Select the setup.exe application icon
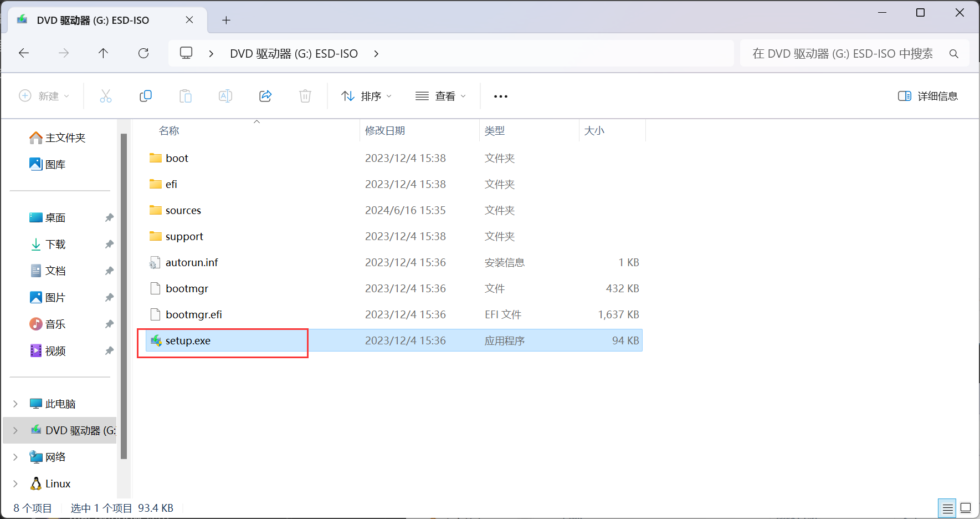The image size is (980, 519). pyautogui.click(x=156, y=340)
